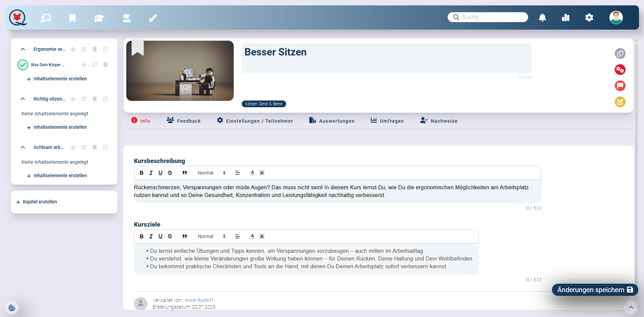Create content elements under Ergonomie chapter

[x=57, y=79]
